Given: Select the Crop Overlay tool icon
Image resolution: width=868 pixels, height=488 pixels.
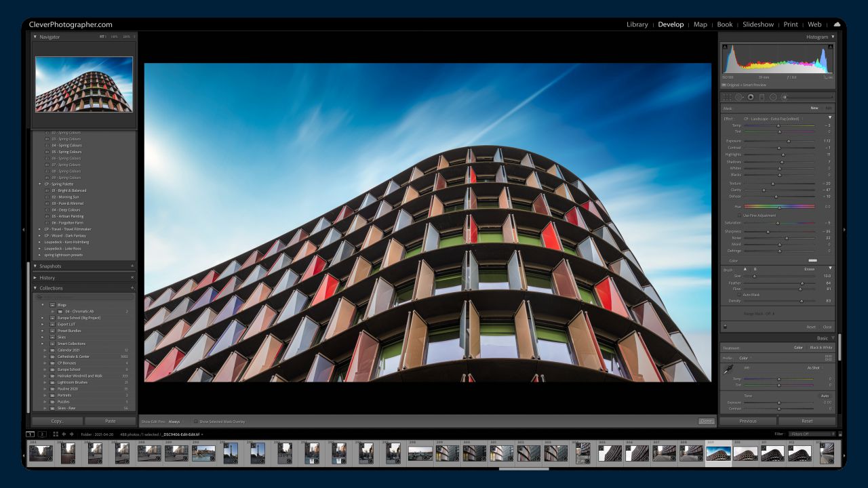Looking at the screenshot, I should pos(728,97).
